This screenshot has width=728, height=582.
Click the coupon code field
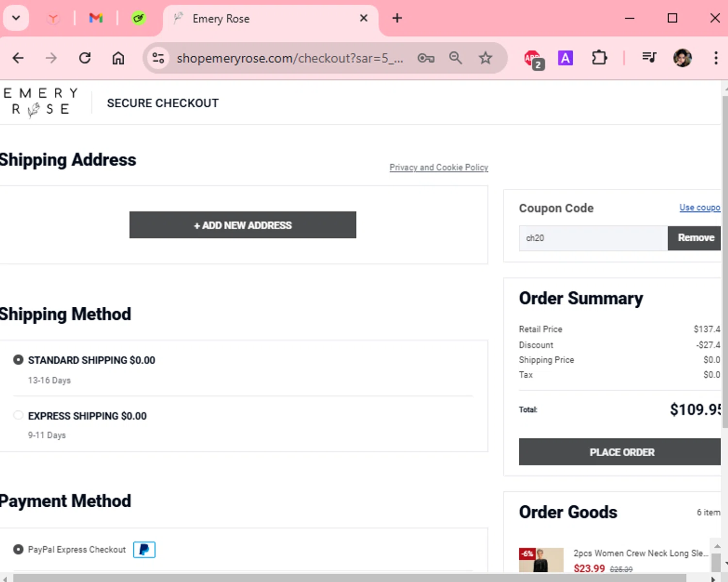coord(593,238)
